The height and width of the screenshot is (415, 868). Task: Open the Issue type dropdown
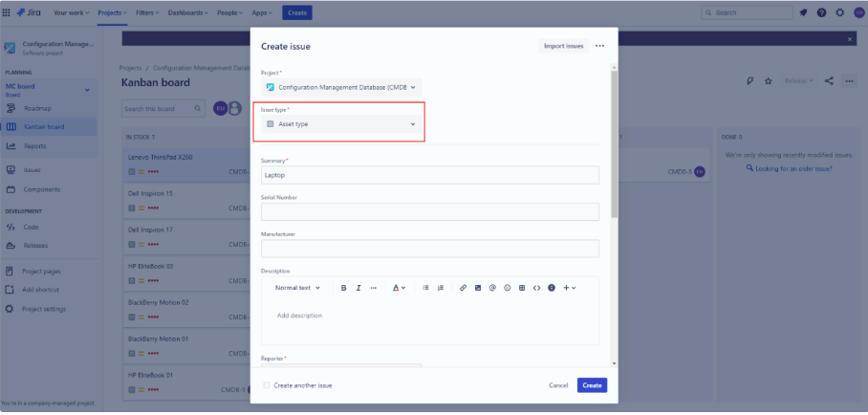341,124
